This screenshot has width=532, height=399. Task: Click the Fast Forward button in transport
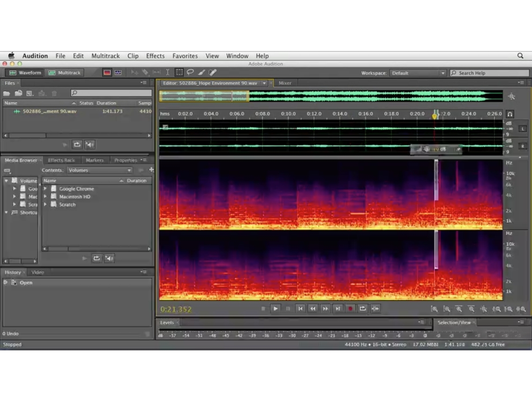325,309
